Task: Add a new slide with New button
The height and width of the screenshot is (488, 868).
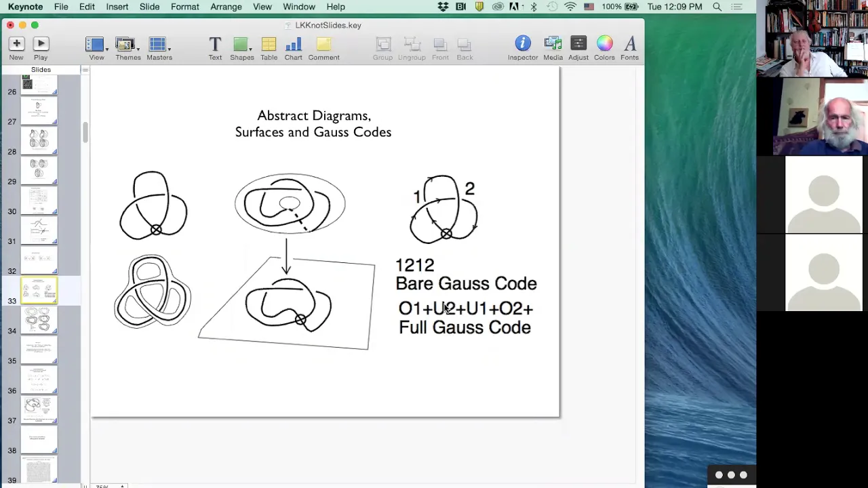Action: pos(16,48)
